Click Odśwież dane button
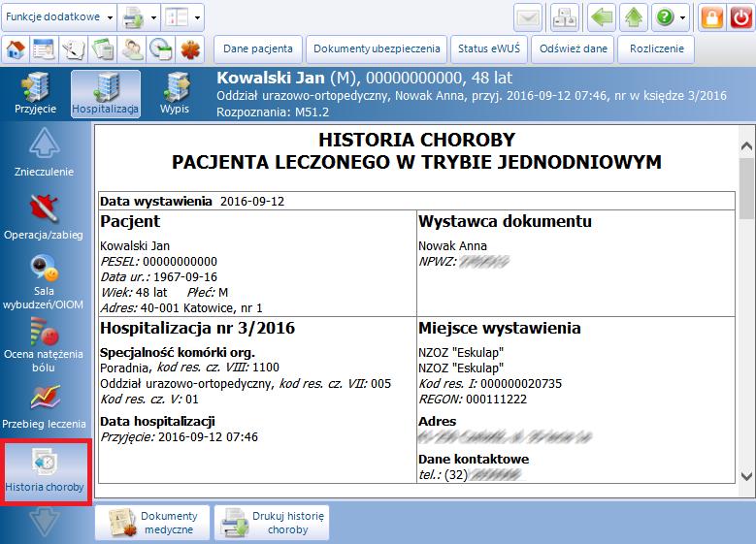Screen dimensions: 756x544 point(573,49)
